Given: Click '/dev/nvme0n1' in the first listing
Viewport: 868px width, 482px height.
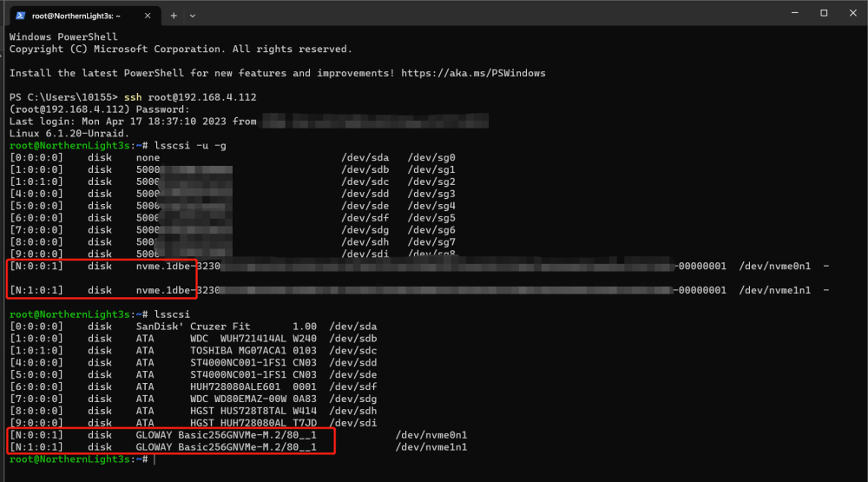Looking at the screenshot, I should click(x=775, y=266).
